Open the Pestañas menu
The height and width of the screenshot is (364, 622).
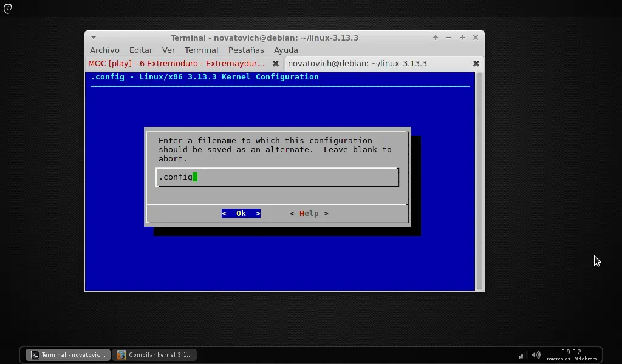click(x=246, y=50)
